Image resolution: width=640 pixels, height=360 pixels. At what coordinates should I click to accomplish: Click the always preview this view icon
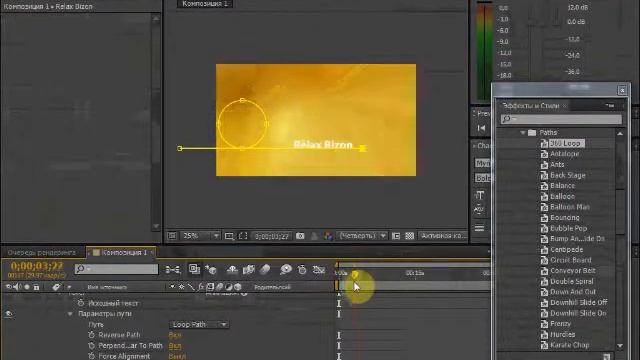(172, 236)
